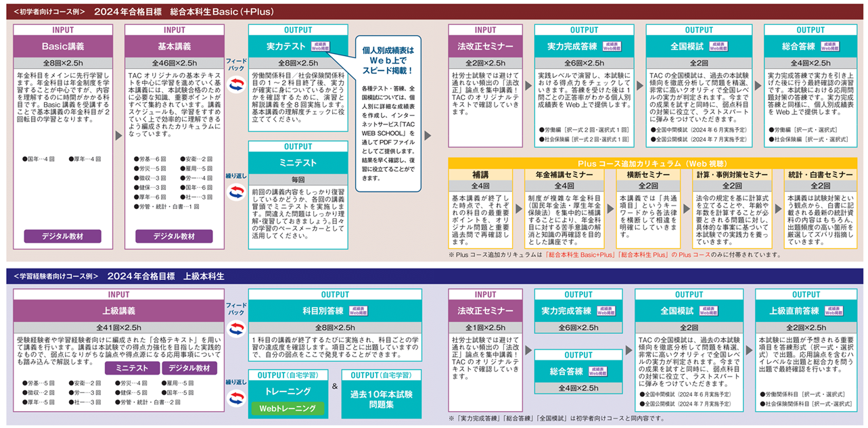Image resolution: width=868 pixels, height=428 pixels.
Task: Open the デジタル教材 button under 基本講義
Action: [174, 236]
